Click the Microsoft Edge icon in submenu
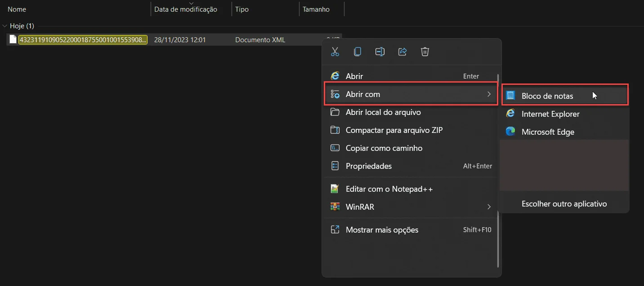 (510, 132)
